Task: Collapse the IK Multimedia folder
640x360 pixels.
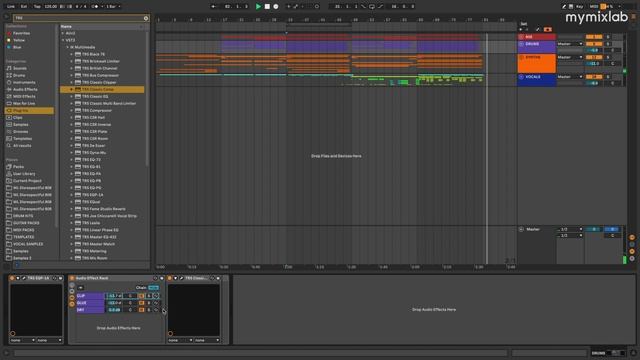Action: coord(67,47)
